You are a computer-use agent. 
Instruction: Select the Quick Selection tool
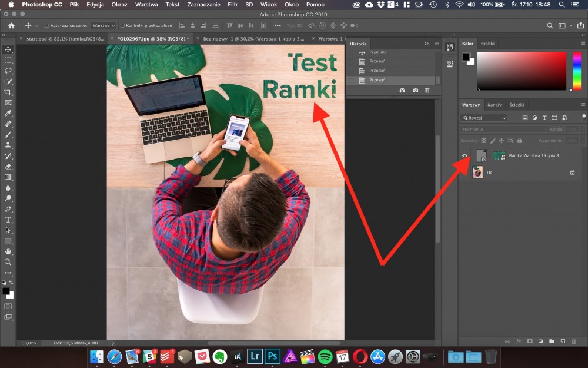point(8,81)
